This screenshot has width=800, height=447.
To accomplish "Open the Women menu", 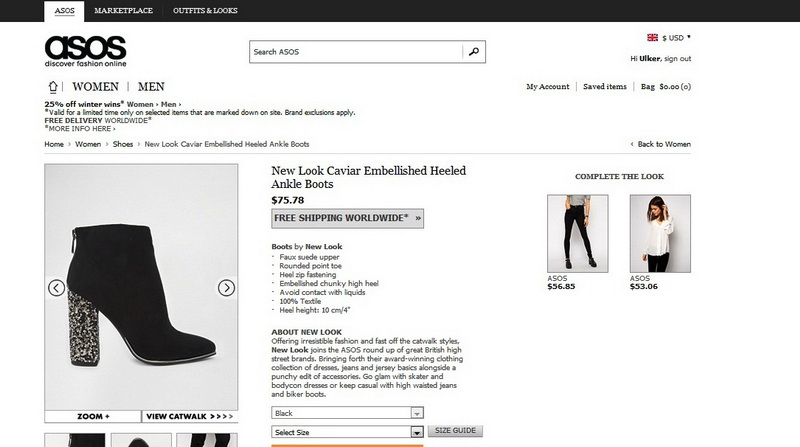I will point(95,87).
